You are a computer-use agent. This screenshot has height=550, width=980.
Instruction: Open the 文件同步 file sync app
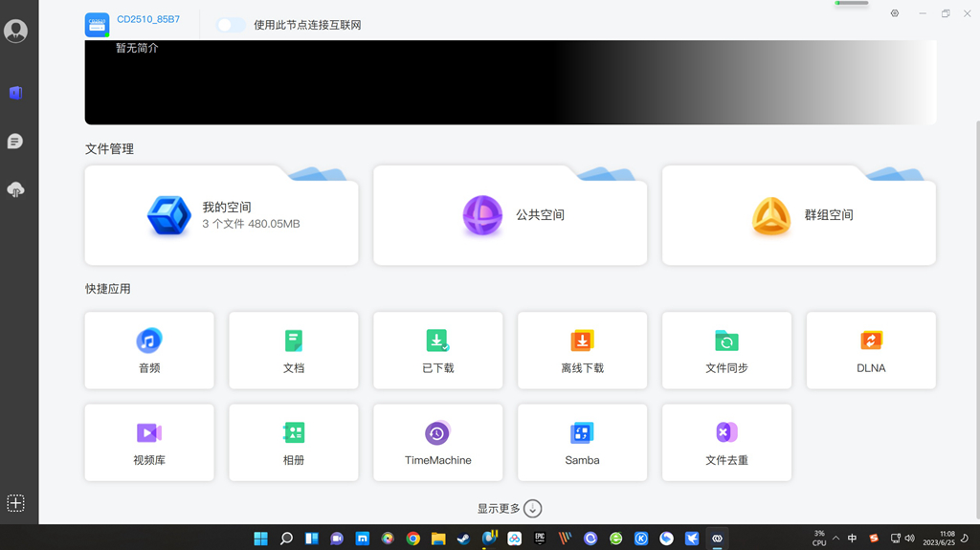727,351
